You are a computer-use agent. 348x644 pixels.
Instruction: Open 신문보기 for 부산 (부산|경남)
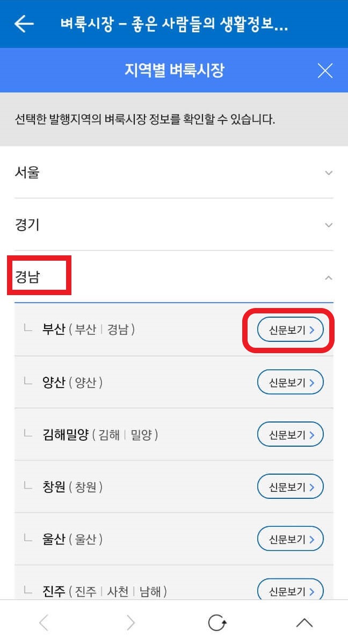click(x=290, y=330)
